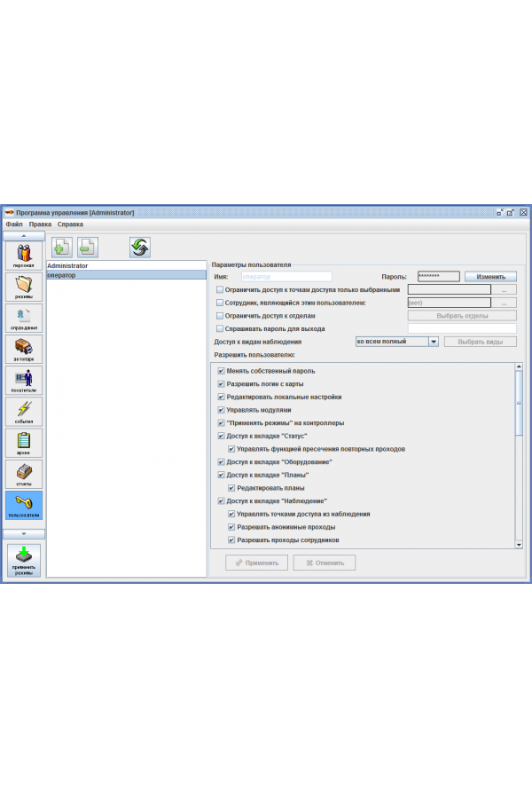Enable 'Ограничить доступ к отделам' checkbox
The width and height of the screenshot is (532, 788).
[220, 316]
